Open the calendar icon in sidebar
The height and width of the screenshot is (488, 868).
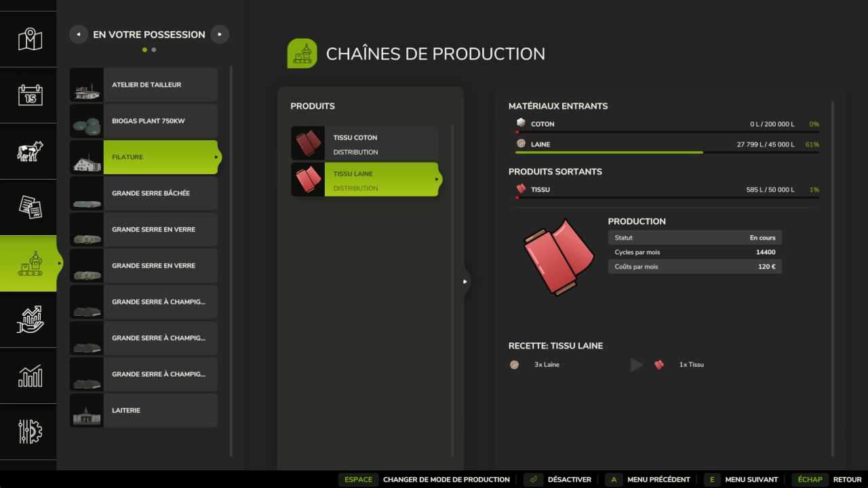coord(29,95)
